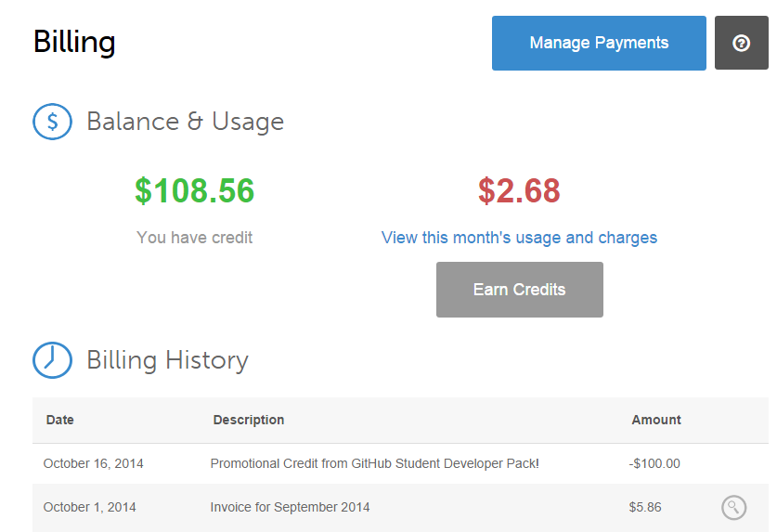Select the $108.56 credit balance
Screen dimensions: 777x532
(x=194, y=190)
